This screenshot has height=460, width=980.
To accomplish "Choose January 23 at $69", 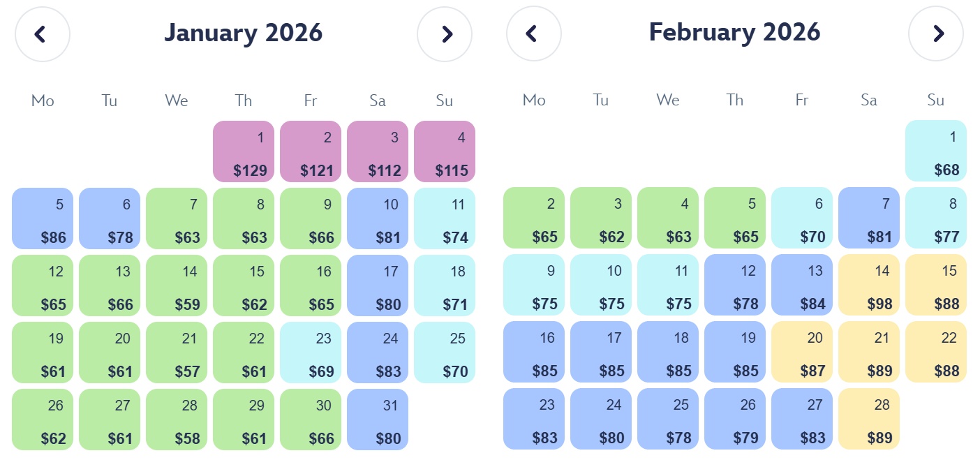I will click(311, 353).
